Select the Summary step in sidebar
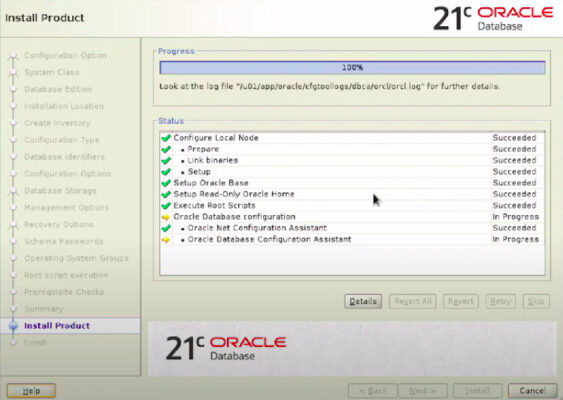This screenshot has height=400, width=563. click(44, 309)
